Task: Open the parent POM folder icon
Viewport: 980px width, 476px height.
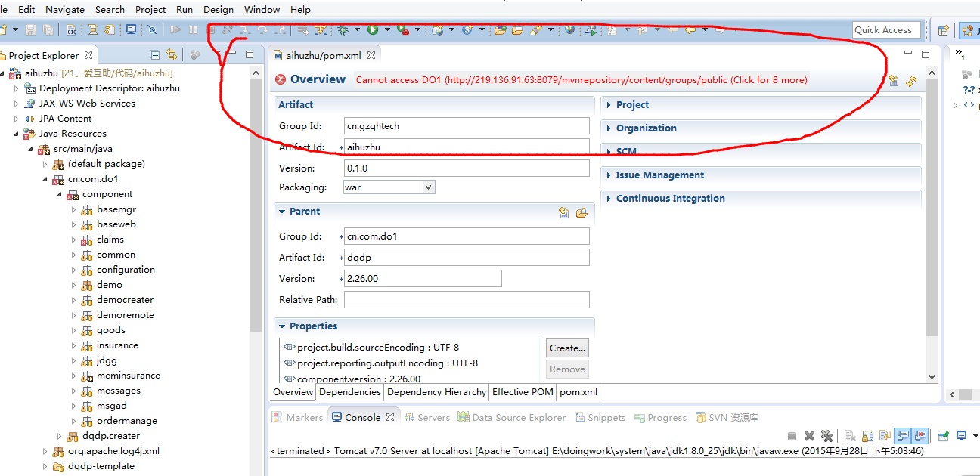Action: [x=581, y=212]
